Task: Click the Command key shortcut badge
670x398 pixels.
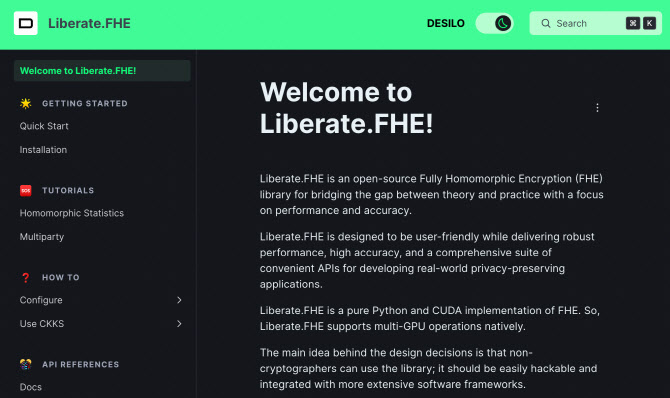Action: point(633,23)
